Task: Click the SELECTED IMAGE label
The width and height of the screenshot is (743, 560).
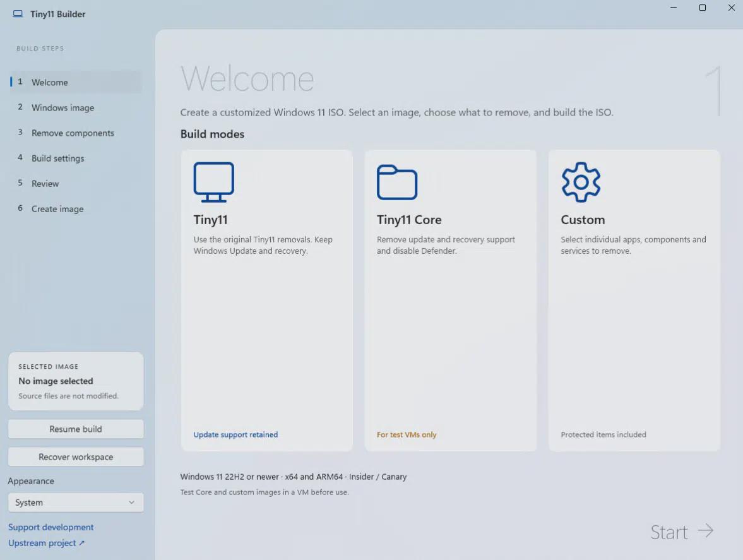Action: tap(49, 366)
